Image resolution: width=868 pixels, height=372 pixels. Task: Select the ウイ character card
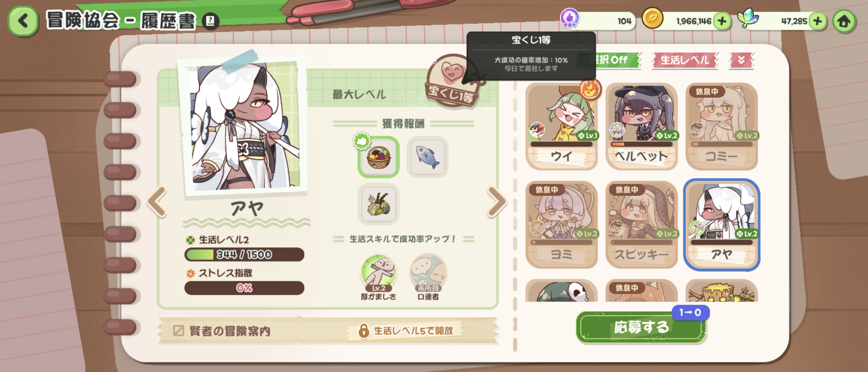pyautogui.click(x=561, y=126)
